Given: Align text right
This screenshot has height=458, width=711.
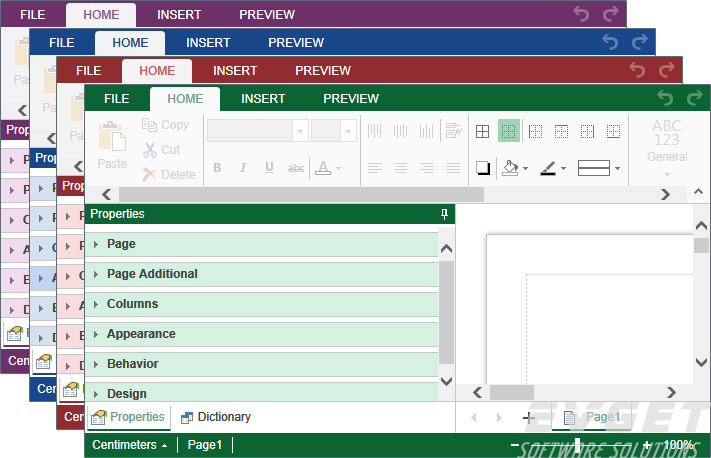Looking at the screenshot, I should (427, 168).
